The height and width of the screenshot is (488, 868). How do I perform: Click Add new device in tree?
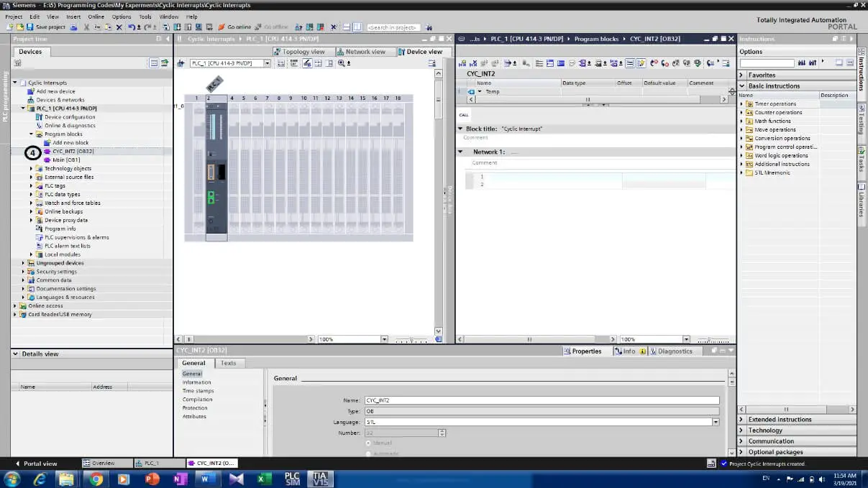pos(55,91)
